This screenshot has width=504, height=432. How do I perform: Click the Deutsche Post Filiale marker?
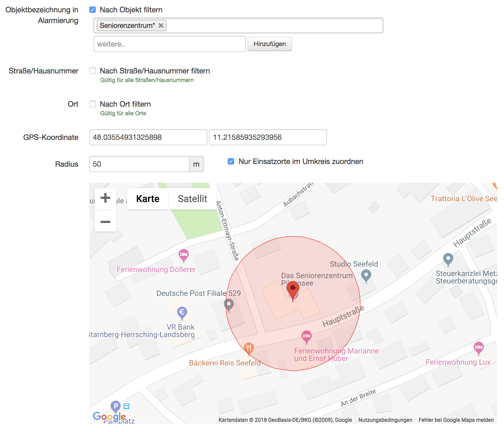pyautogui.click(x=229, y=305)
